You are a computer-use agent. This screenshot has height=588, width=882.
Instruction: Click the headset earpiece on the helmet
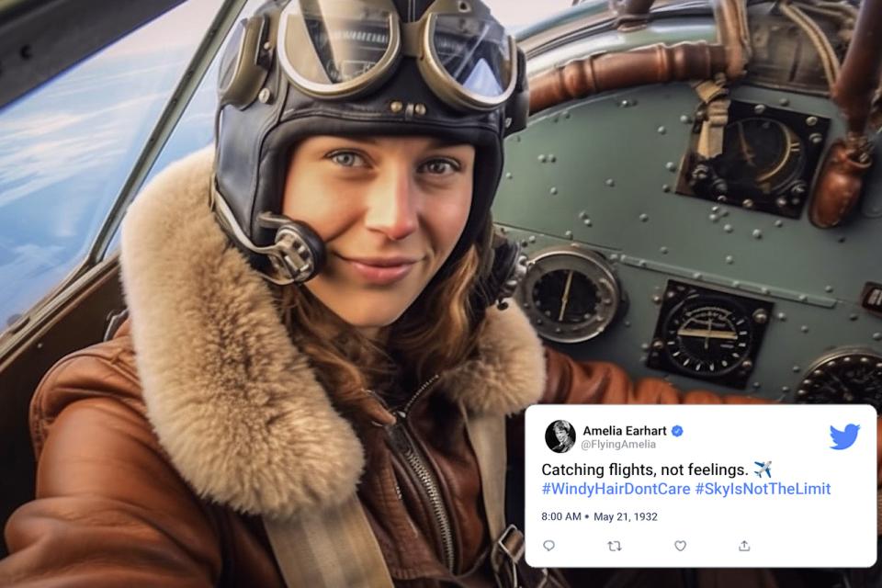click(x=293, y=247)
